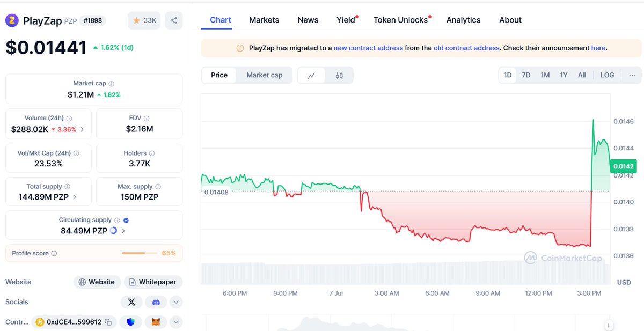644x331 pixels.
Task: Open the share icon button
Action: tap(174, 20)
